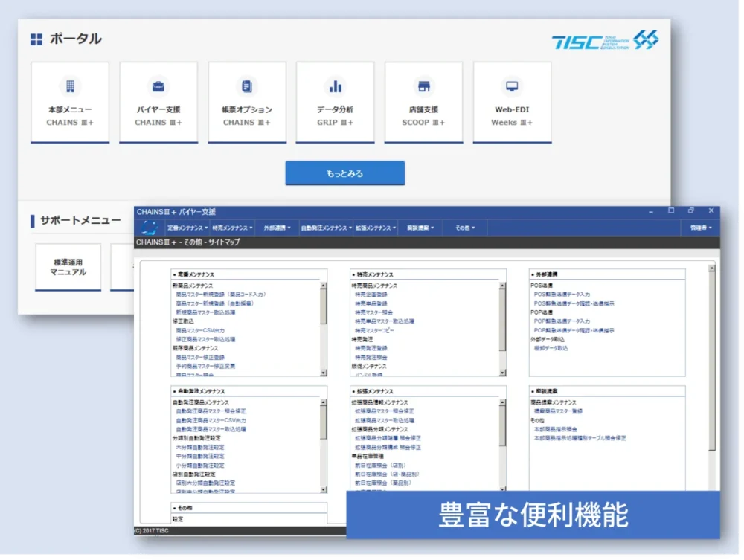744x560 pixels.
Task: Click the briefcase icon on the バイヤー支援 portal card
Action: tap(158, 86)
